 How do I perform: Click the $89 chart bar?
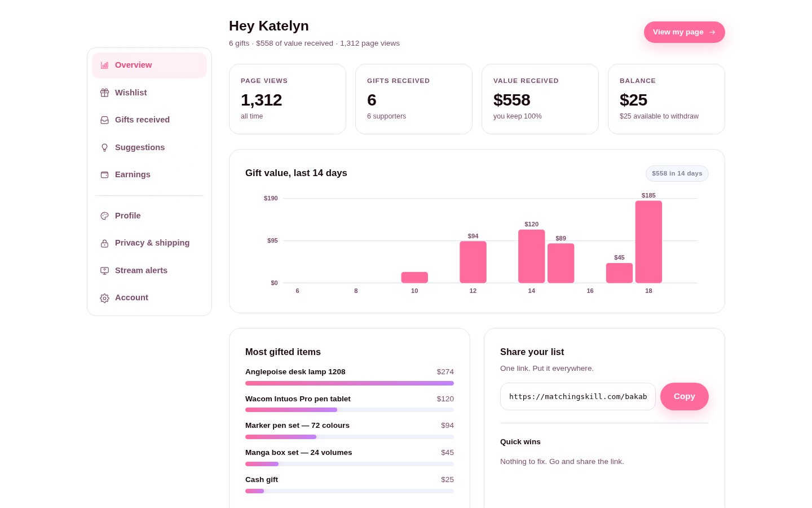click(x=561, y=263)
